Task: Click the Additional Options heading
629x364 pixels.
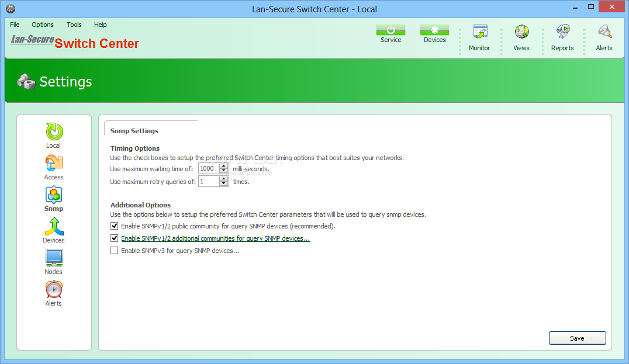Action: [x=141, y=205]
